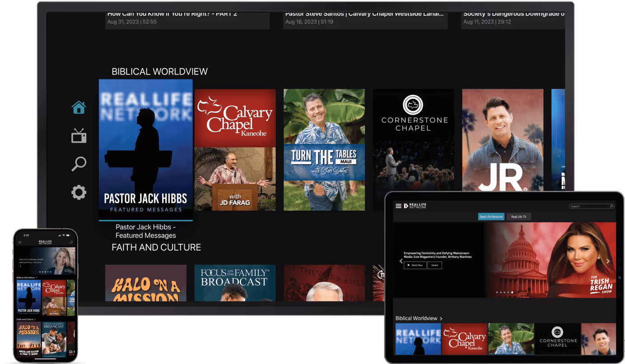Click the BIBLICAL WORLDVIEW heading on TV
The width and height of the screenshot is (625, 364).
point(160,71)
